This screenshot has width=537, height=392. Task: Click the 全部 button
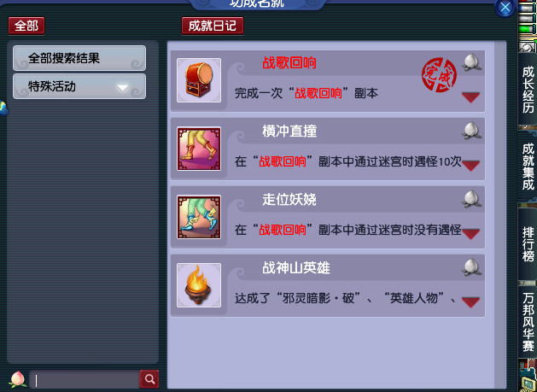click(26, 26)
